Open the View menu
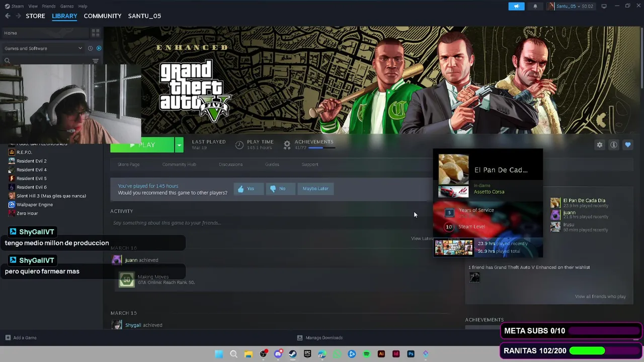The image size is (644, 362). pos(33,6)
